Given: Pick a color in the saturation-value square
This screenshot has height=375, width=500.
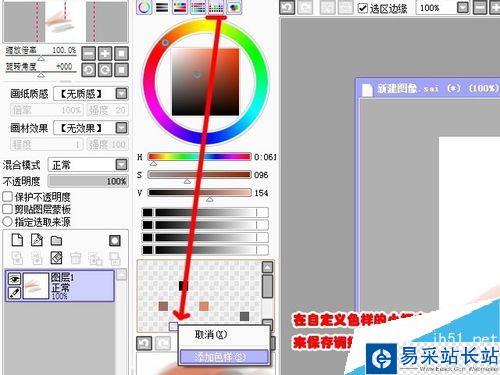Looking at the screenshot, I should pyautogui.click(x=205, y=82).
